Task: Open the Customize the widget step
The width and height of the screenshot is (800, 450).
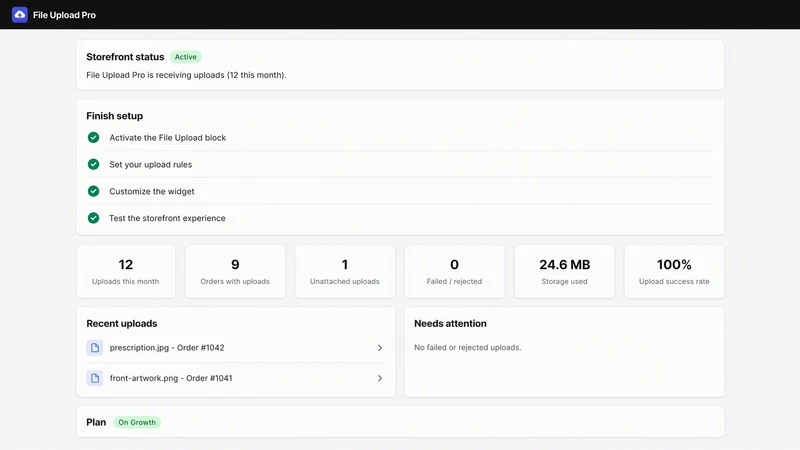Action: [400, 191]
